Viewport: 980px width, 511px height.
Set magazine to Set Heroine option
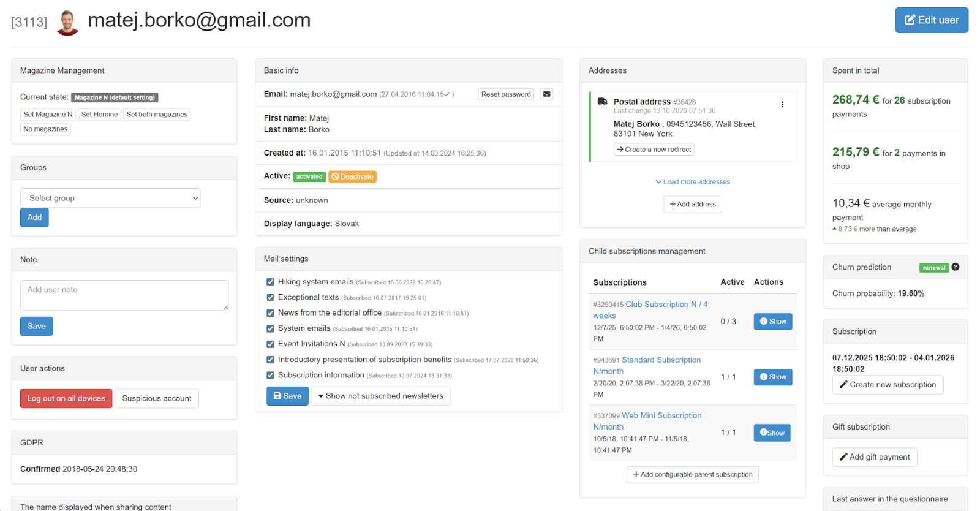pos(99,115)
